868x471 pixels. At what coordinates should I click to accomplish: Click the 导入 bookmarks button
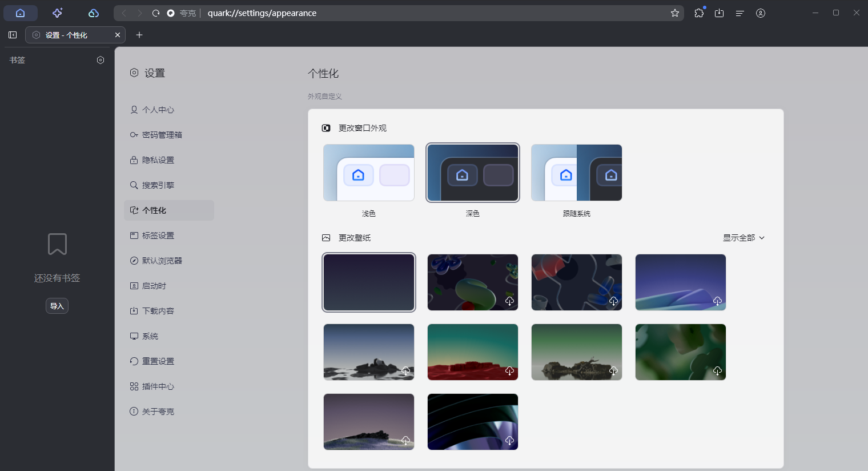[x=57, y=306]
